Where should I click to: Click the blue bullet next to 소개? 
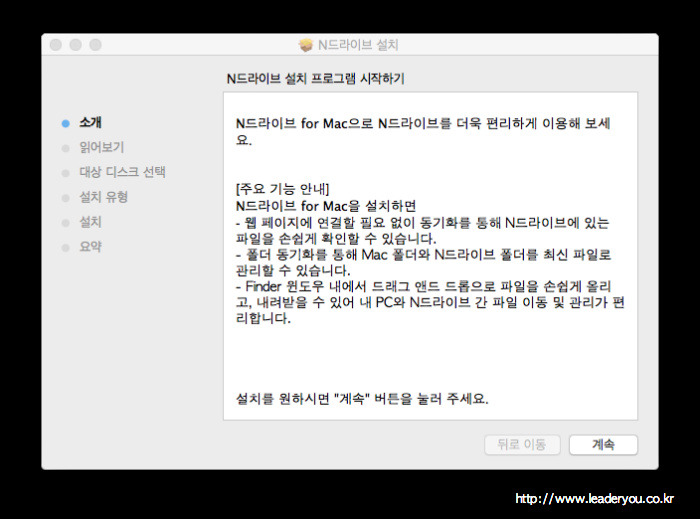pyautogui.click(x=66, y=124)
